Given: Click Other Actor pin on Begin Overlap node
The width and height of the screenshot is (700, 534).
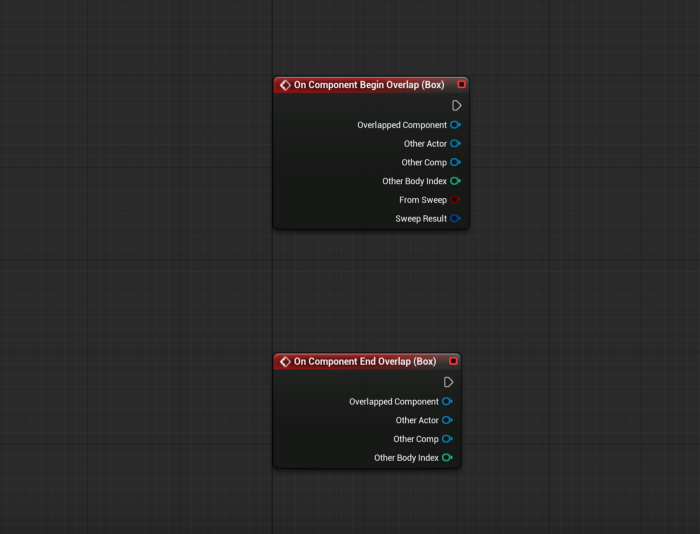Looking at the screenshot, I should point(455,144).
